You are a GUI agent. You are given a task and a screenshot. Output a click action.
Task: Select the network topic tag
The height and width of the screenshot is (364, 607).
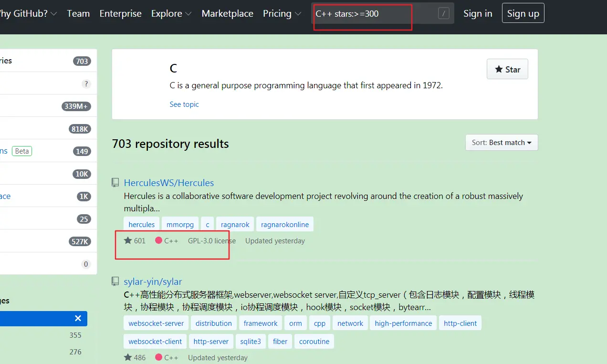click(x=350, y=323)
